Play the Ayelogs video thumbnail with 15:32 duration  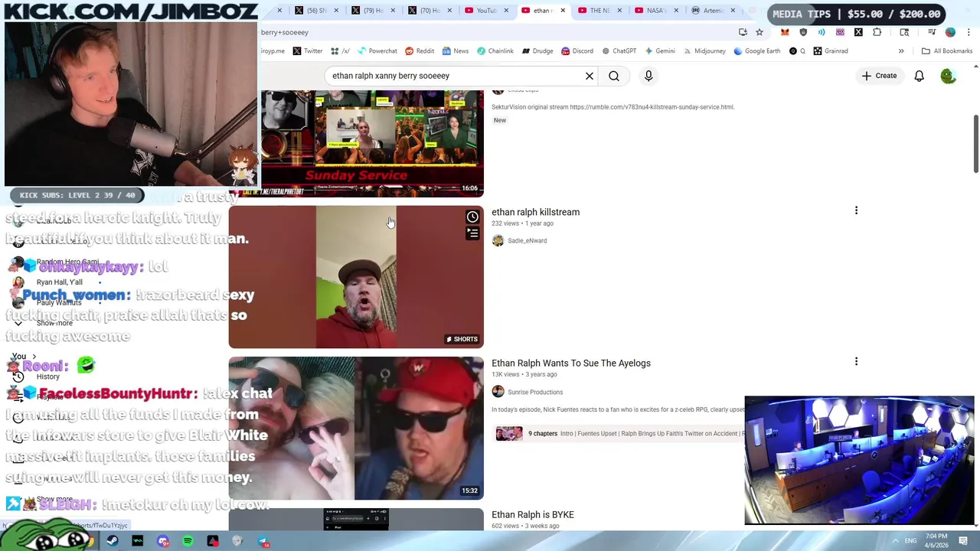pyautogui.click(x=356, y=428)
